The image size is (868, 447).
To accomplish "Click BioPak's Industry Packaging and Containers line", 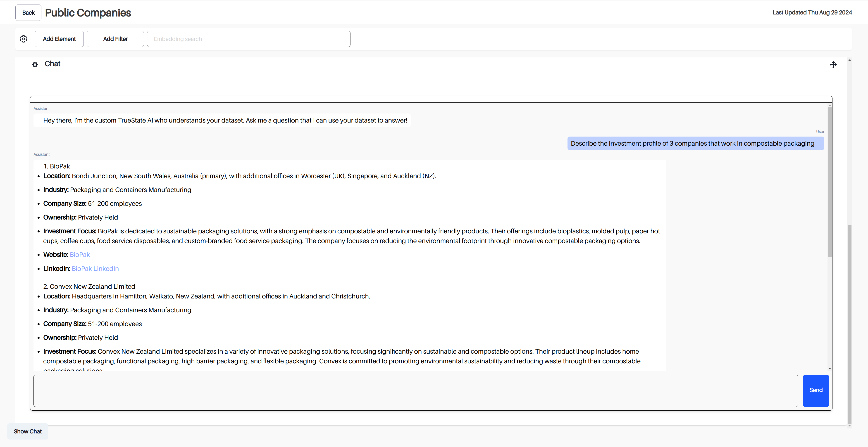I will (x=117, y=190).
